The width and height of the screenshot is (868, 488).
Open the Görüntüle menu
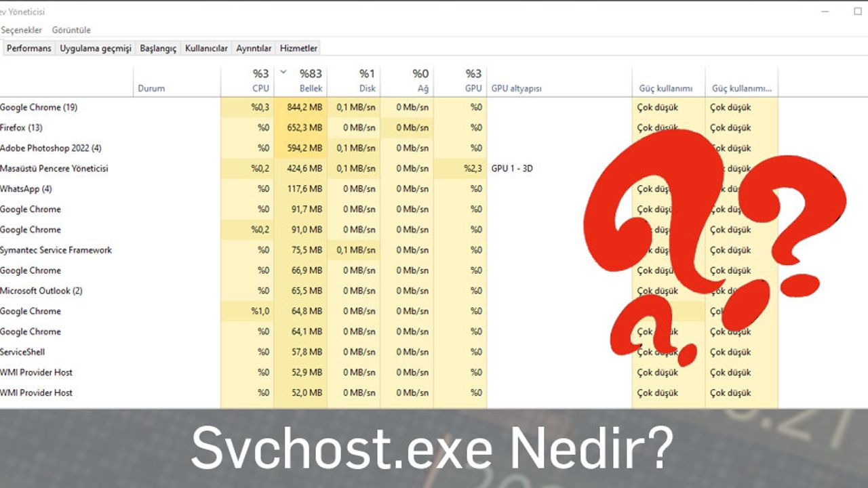(71, 30)
